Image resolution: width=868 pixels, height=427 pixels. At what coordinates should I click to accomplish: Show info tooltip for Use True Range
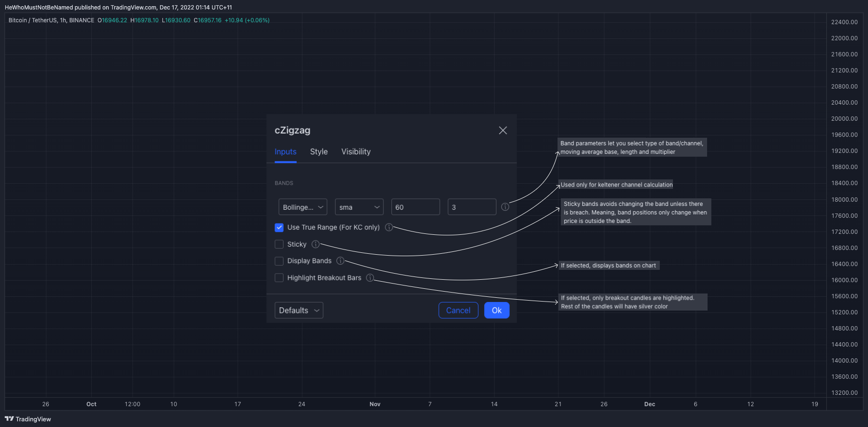[x=389, y=227]
